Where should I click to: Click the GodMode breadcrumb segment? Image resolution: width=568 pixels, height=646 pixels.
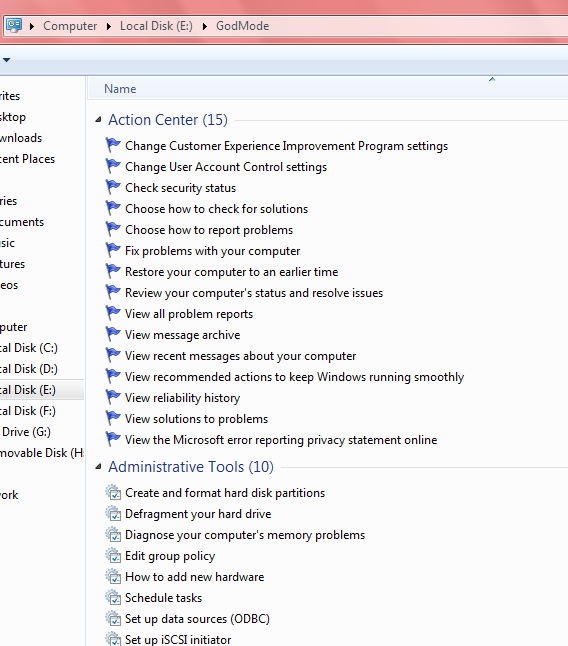[243, 26]
